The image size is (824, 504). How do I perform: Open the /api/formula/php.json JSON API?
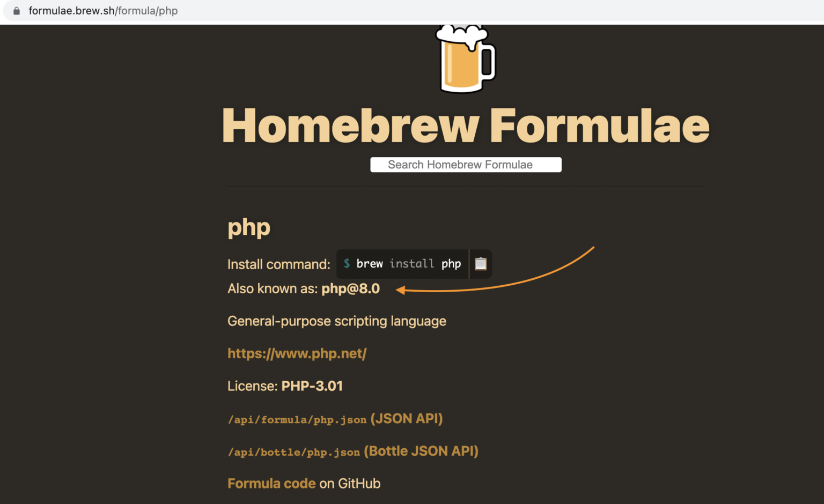pos(297,419)
